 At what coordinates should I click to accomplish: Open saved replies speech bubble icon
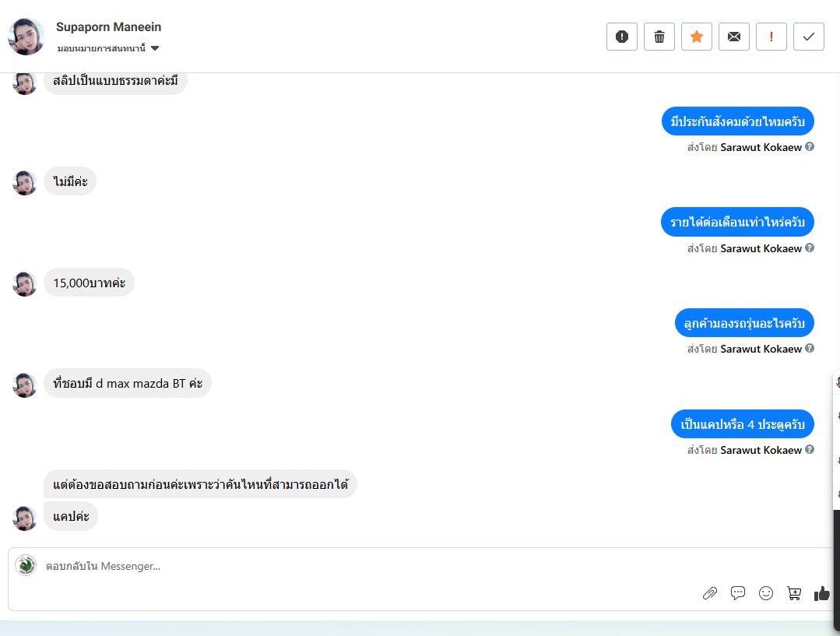[738, 592]
